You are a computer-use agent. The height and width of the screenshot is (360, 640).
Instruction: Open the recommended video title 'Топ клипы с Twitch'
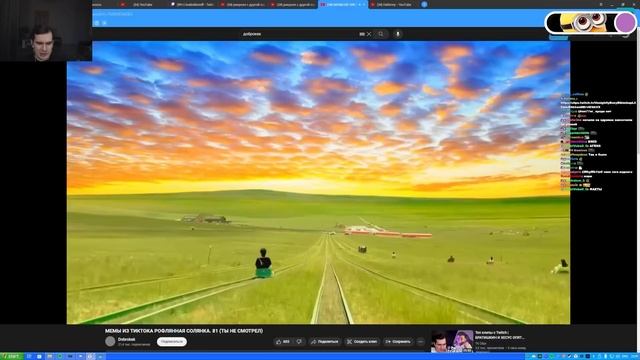[x=500, y=335]
